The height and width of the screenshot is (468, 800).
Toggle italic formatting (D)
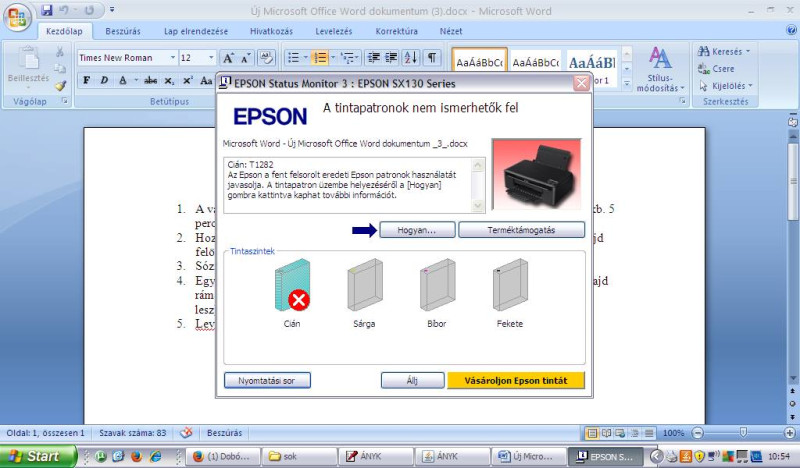tap(105, 80)
